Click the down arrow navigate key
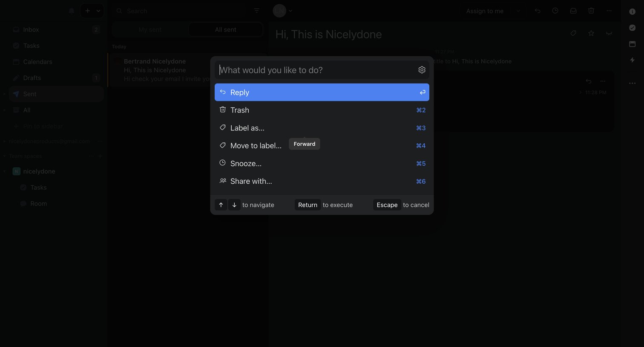The width and height of the screenshot is (644, 347). coord(234,205)
